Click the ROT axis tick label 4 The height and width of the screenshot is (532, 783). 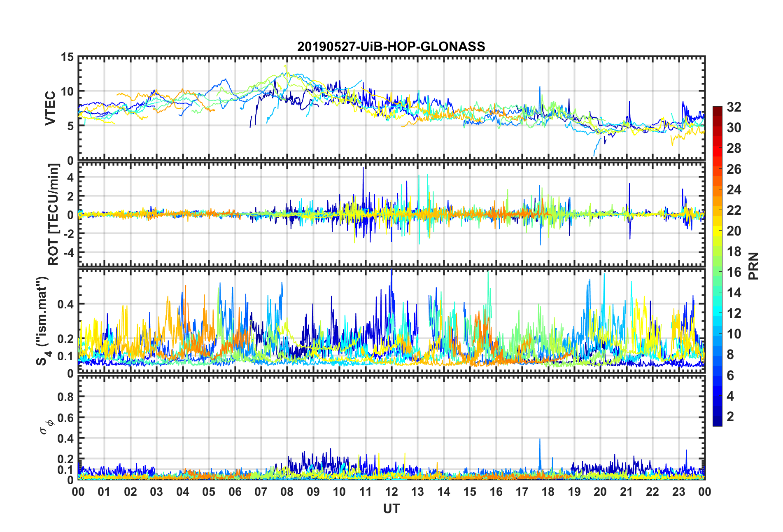[x=70, y=177]
